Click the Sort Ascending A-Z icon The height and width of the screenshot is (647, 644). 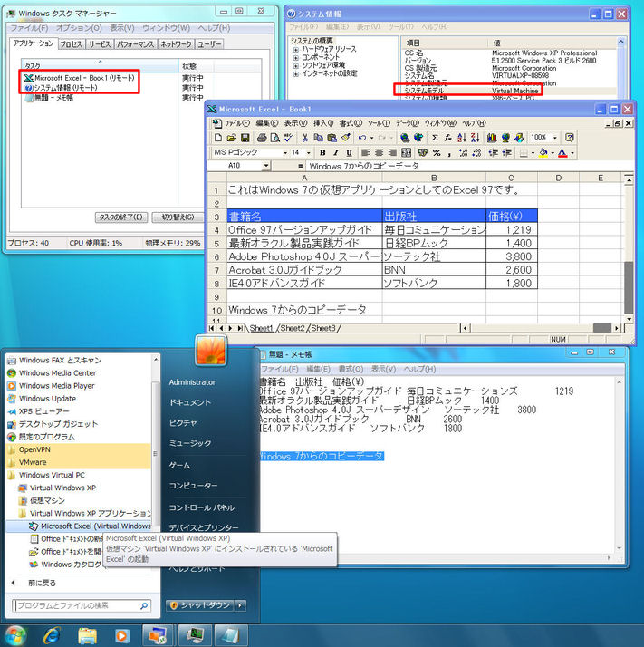pos(462,138)
